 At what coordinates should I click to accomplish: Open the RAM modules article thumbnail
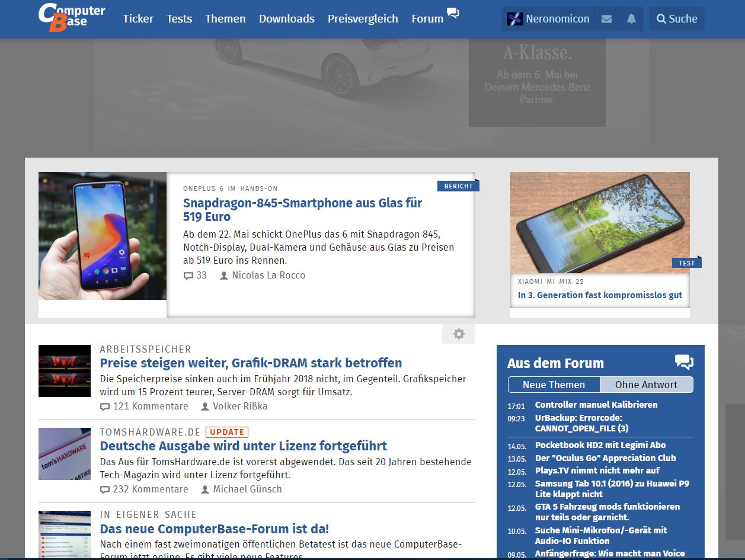point(65,371)
